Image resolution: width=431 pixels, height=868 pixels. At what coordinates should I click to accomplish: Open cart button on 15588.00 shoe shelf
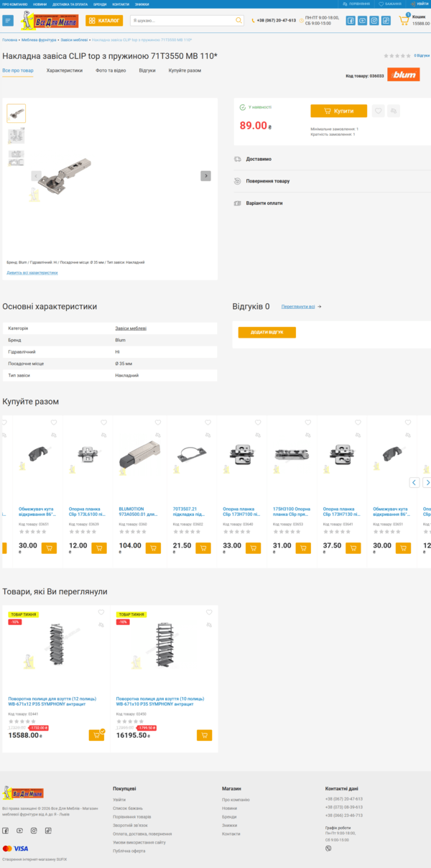point(96,735)
